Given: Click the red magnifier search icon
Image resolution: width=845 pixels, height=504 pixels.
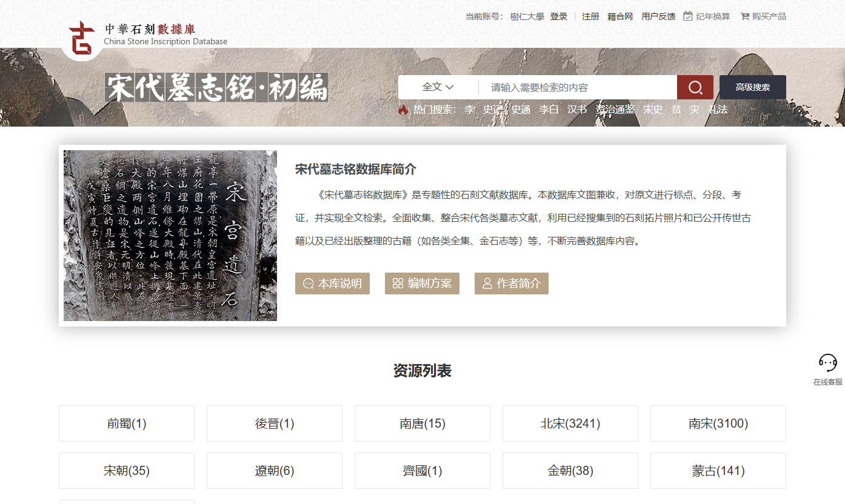Looking at the screenshot, I should (x=695, y=87).
